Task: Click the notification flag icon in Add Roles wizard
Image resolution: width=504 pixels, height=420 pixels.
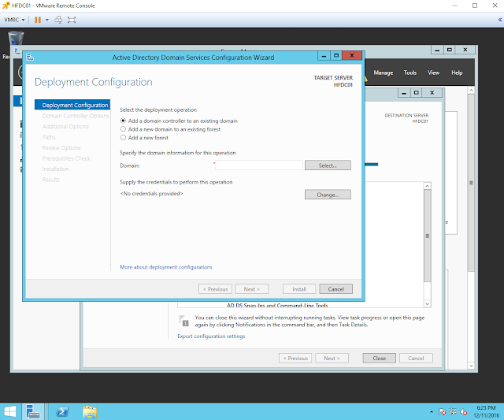Action: pos(183,321)
